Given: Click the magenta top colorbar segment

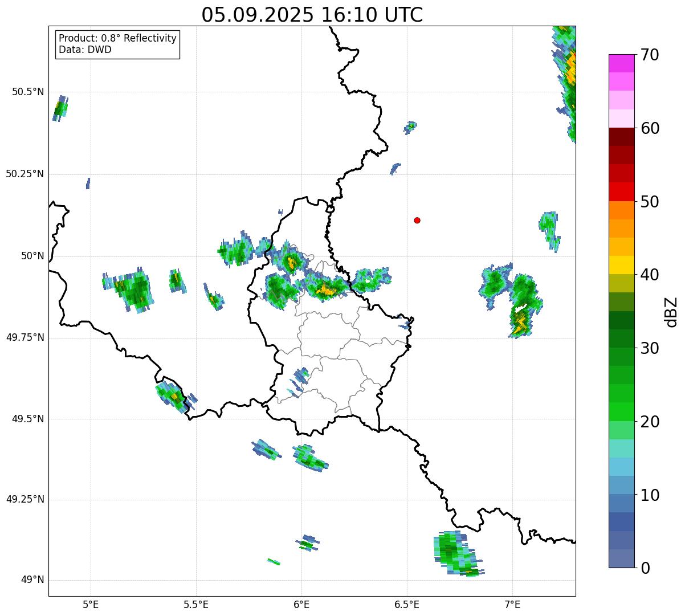Looking at the screenshot, I should (x=621, y=63).
